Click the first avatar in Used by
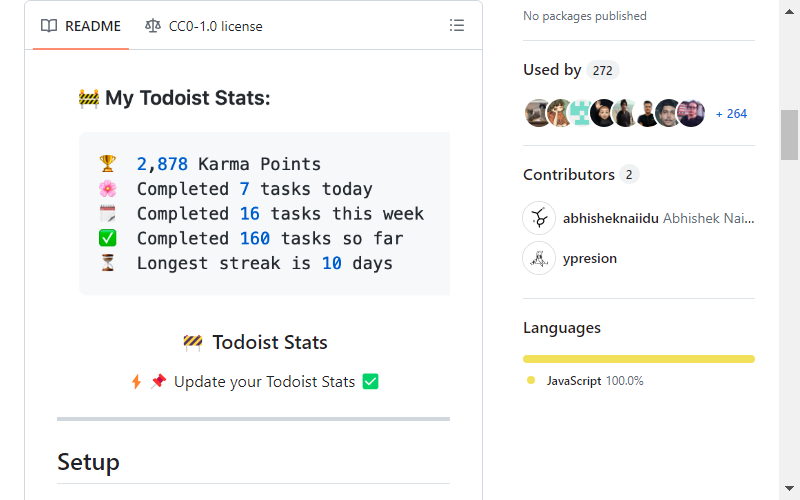 pyautogui.click(x=537, y=113)
